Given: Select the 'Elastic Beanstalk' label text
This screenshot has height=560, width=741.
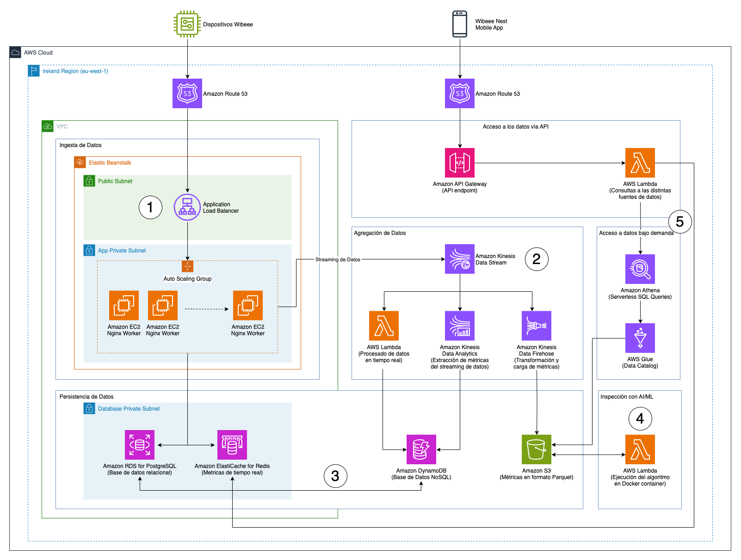Looking at the screenshot, I should coord(110,163).
